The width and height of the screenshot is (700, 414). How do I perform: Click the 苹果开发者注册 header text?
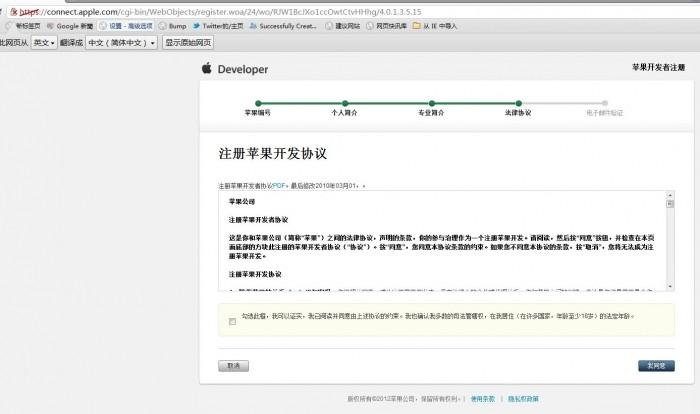tap(658, 67)
